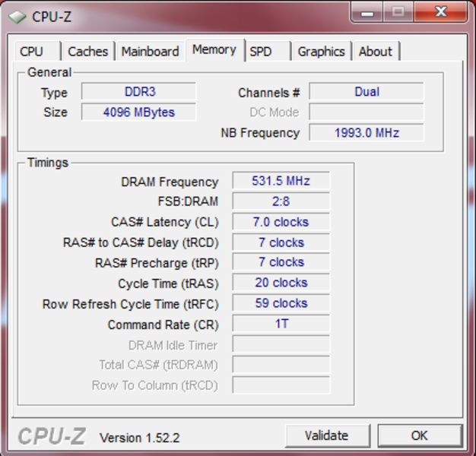Close the CPU-Z window
Image resolution: width=476 pixels, height=456 pixels.
pos(440,12)
